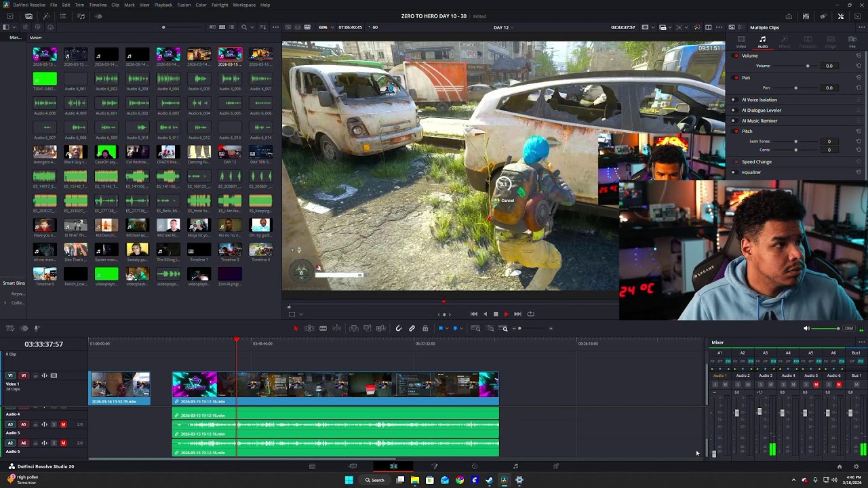Expand the Pitch section header
This screenshot has height=488, width=868.
pyautogui.click(x=747, y=131)
